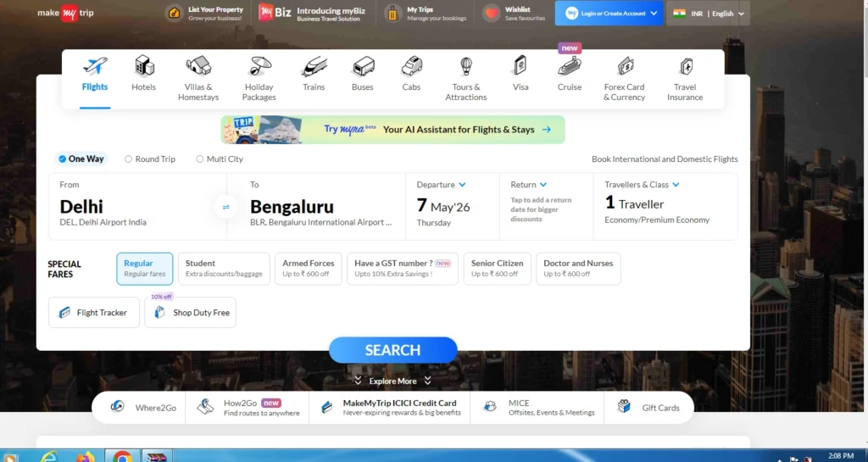Choose the Have a GST number fare

403,269
